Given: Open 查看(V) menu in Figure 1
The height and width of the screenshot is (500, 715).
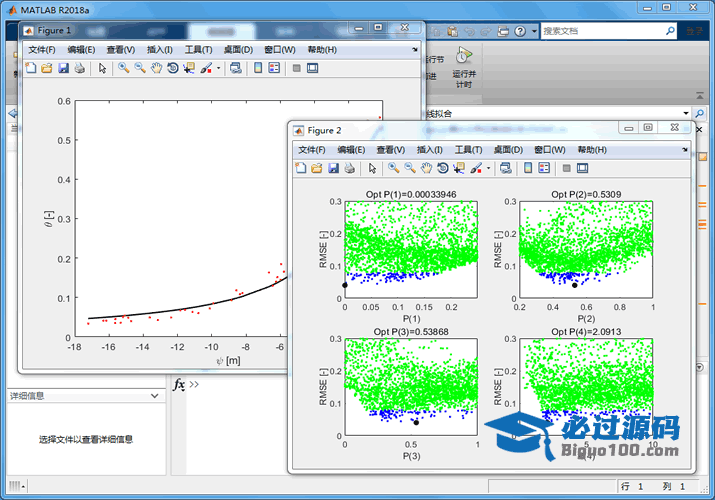Looking at the screenshot, I should tap(121, 50).
